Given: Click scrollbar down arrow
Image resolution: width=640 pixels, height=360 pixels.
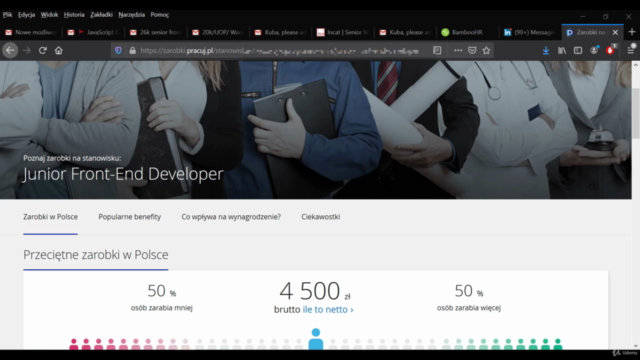Looking at the screenshot, I should 636,346.
